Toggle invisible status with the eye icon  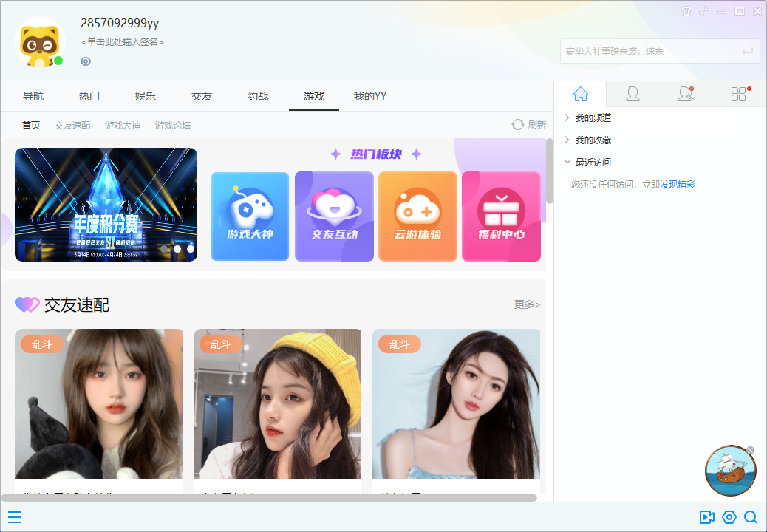pos(85,61)
